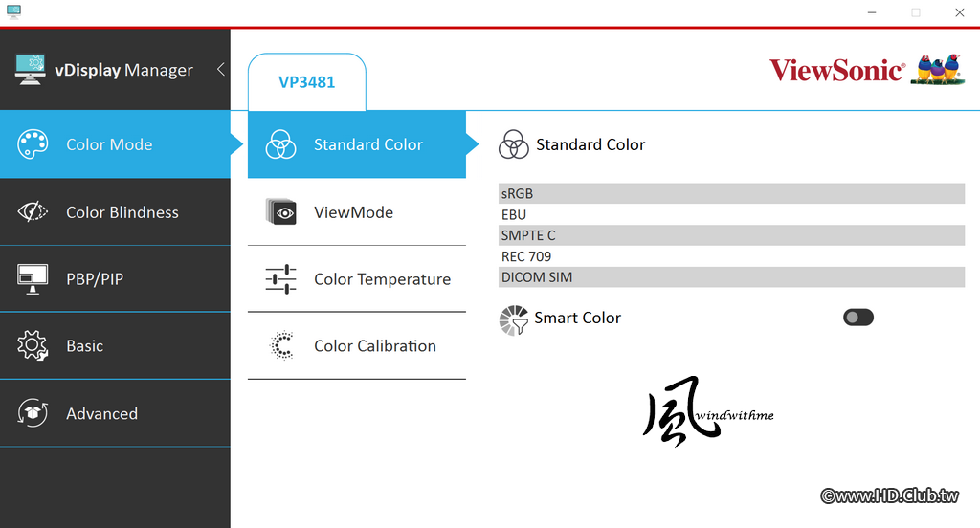The height and width of the screenshot is (528, 980).
Task: Click the Smart Color label
Action: click(577, 319)
